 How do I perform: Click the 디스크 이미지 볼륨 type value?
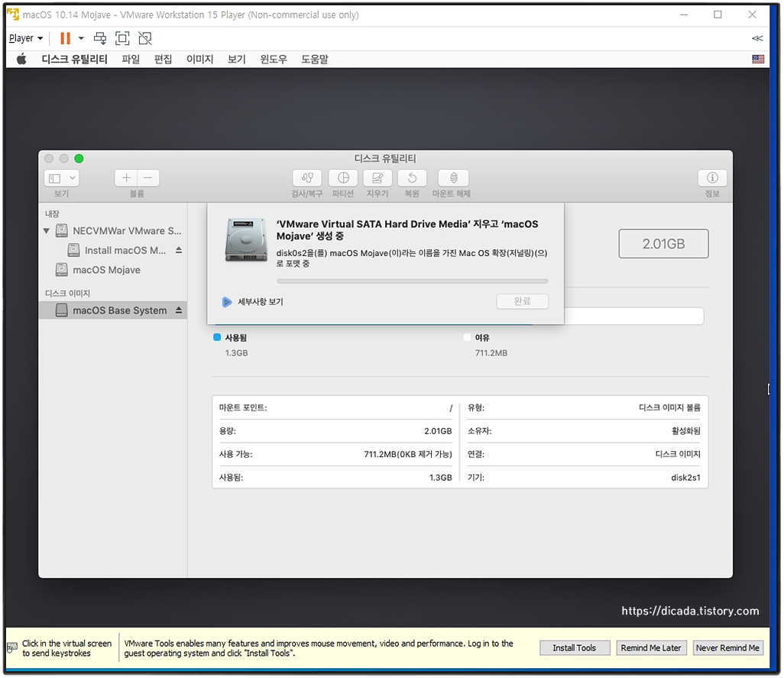[669, 407]
